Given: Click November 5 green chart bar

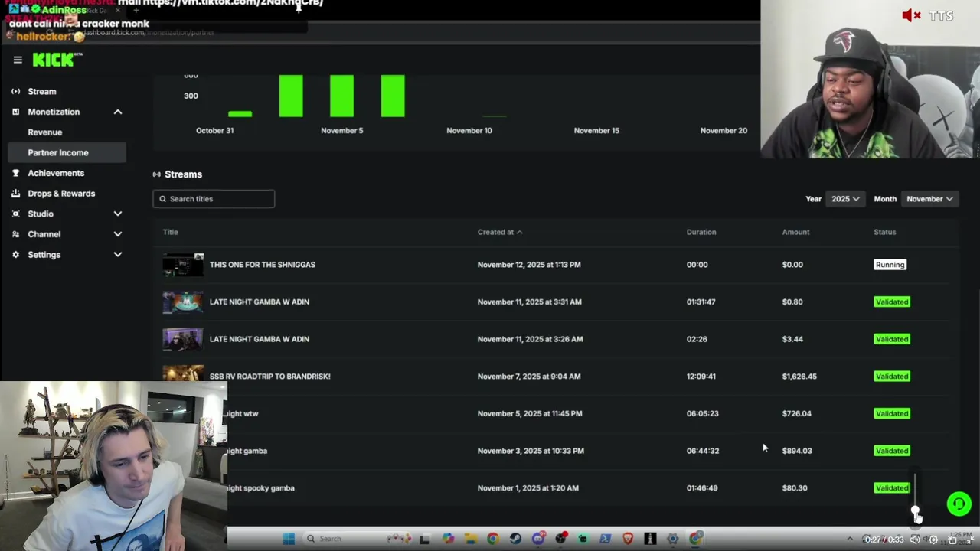Looking at the screenshot, I should 341,96.
